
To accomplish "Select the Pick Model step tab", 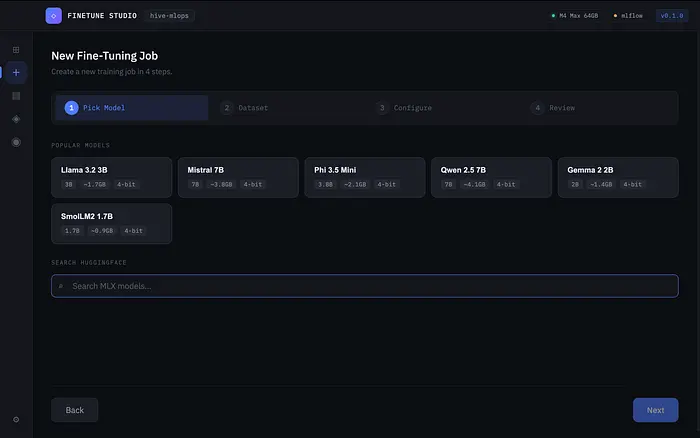I will (132, 108).
